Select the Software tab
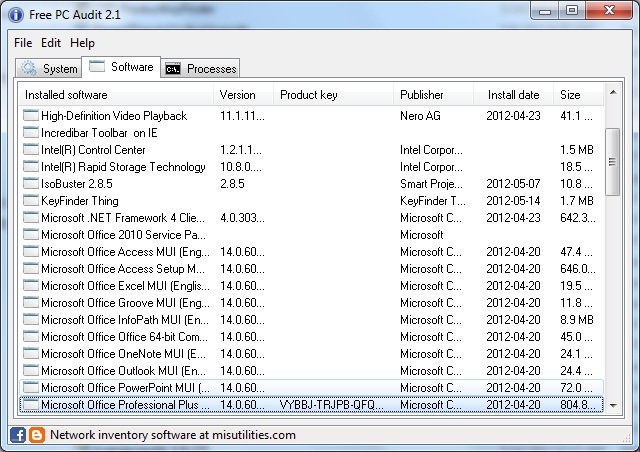 tap(121, 67)
